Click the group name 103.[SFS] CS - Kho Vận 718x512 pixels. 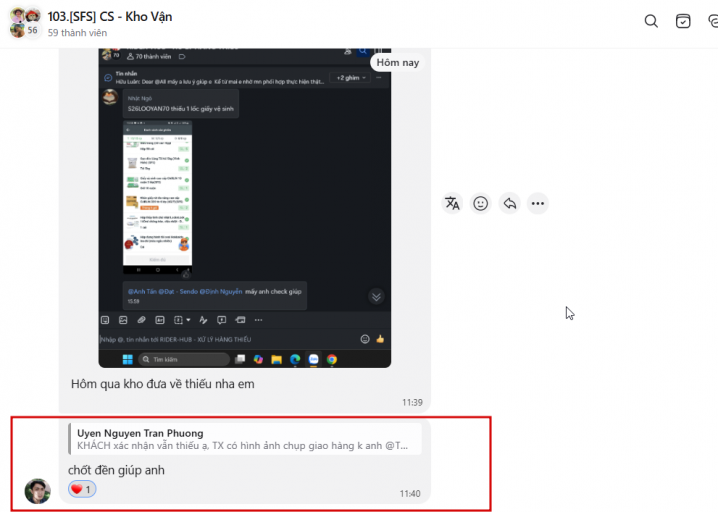[x=110, y=16]
